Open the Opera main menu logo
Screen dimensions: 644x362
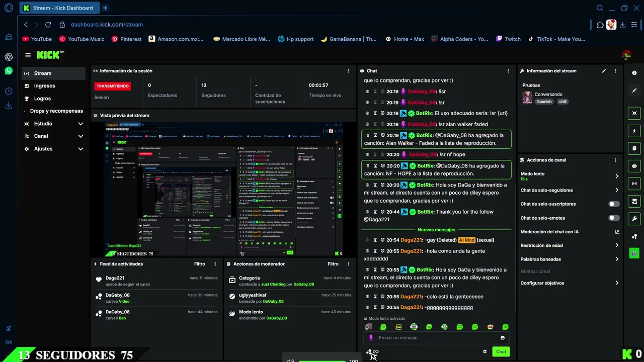9,8
